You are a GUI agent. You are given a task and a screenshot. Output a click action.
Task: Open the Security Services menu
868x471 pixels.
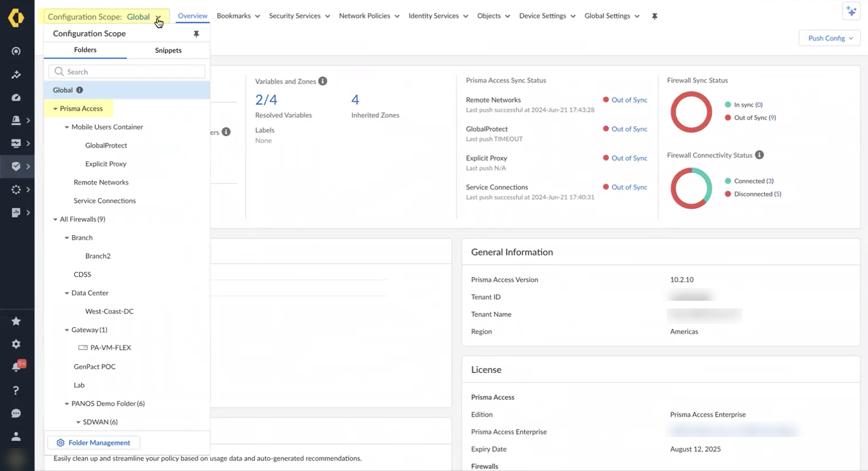299,16
